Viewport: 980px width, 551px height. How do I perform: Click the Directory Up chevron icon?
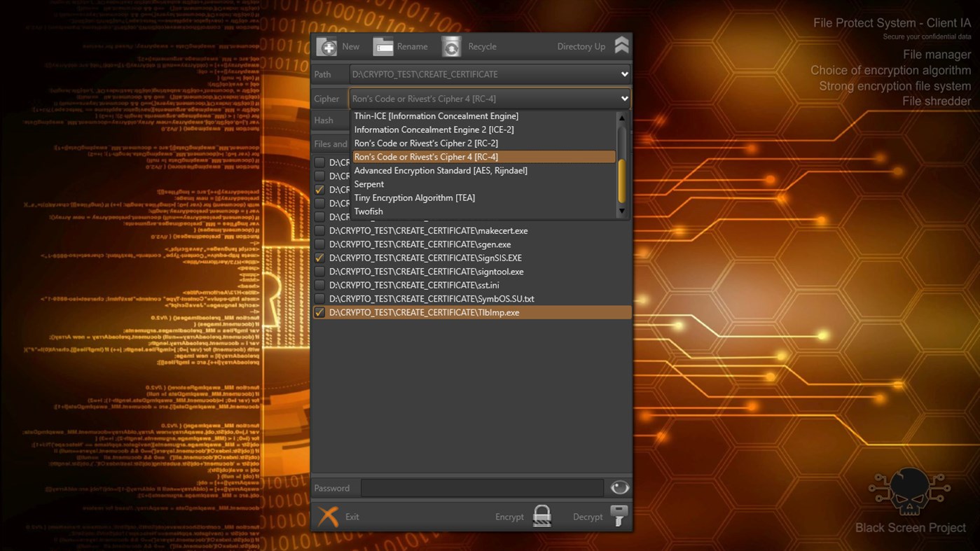(621, 44)
